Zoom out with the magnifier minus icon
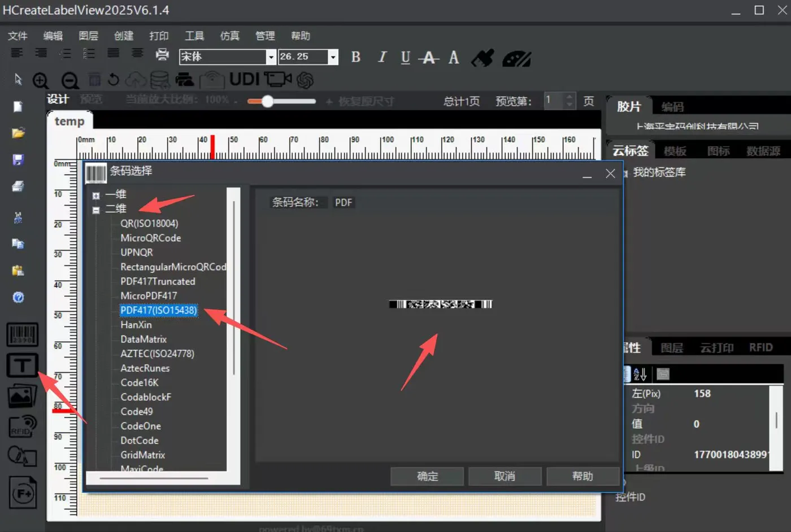 70,81
